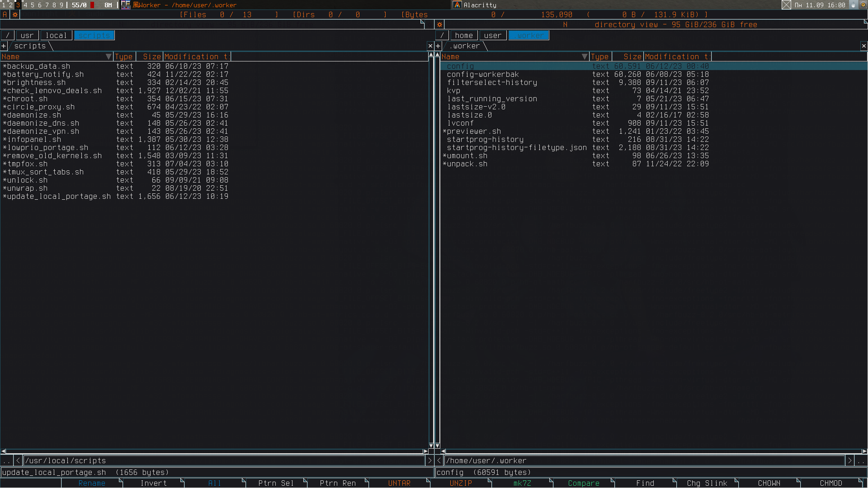Go back in right panel path history
The width and height of the screenshot is (868, 488).
439,461
